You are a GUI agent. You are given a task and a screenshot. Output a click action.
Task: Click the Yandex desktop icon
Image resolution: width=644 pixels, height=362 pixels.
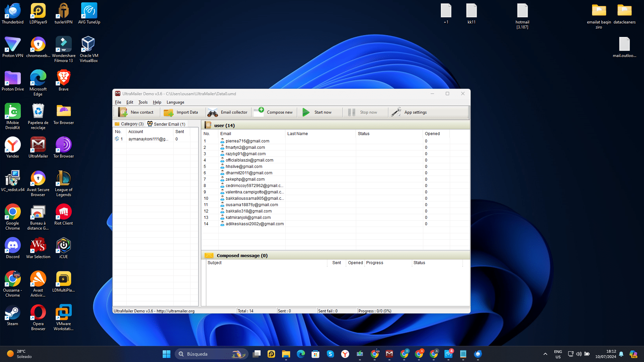click(x=13, y=148)
